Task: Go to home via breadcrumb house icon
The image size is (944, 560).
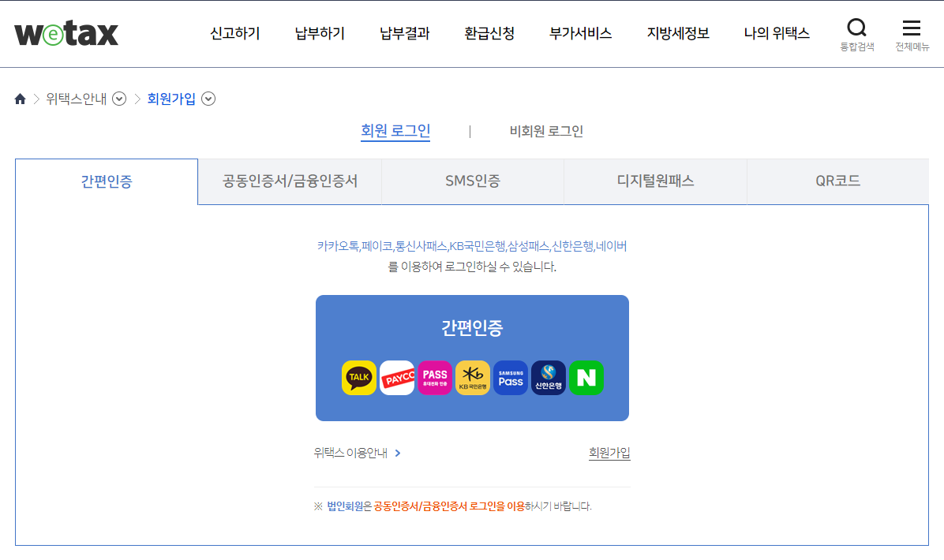Action: [x=20, y=99]
